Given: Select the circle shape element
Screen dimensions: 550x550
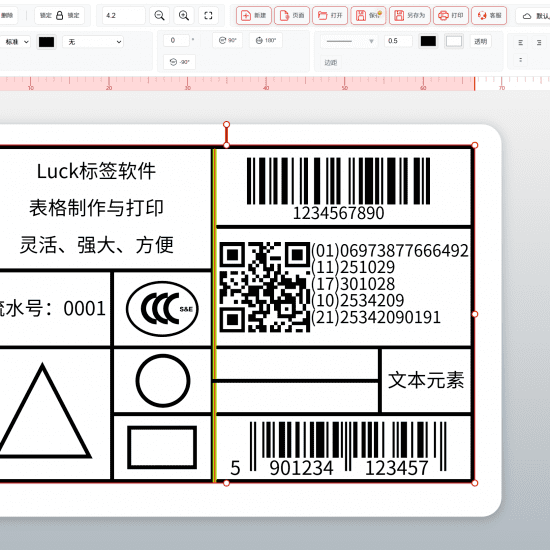Looking at the screenshot, I should [163, 381].
